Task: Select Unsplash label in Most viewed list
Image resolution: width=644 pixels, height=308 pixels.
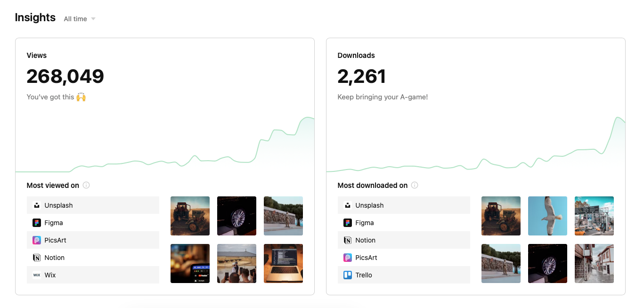Action: (x=59, y=205)
